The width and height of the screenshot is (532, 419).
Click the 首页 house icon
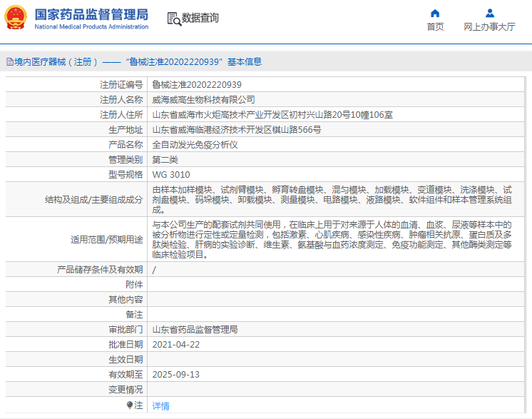point(435,13)
